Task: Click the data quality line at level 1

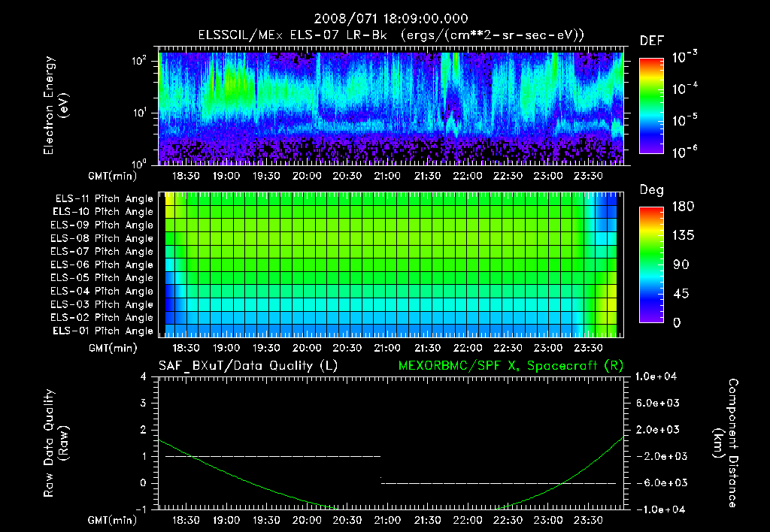Action: click(x=273, y=456)
